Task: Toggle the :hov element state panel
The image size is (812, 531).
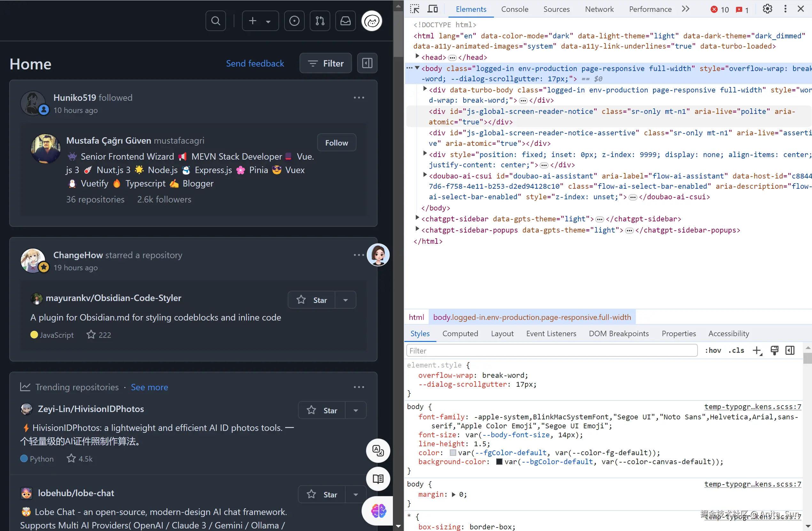Action: tap(713, 350)
